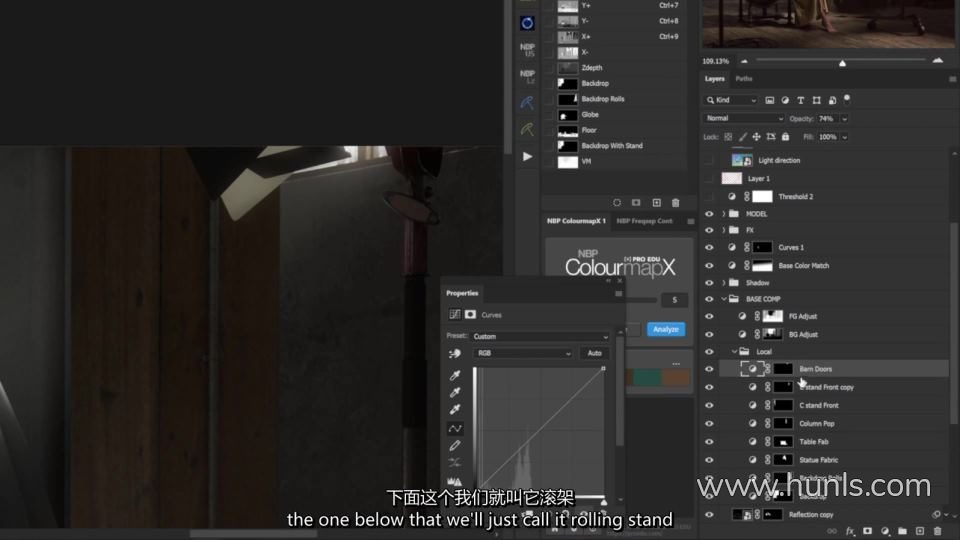960x540 pixels.
Task: Select the on-image adjustment hand tool in Curves
Action: click(x=454, y=354)
